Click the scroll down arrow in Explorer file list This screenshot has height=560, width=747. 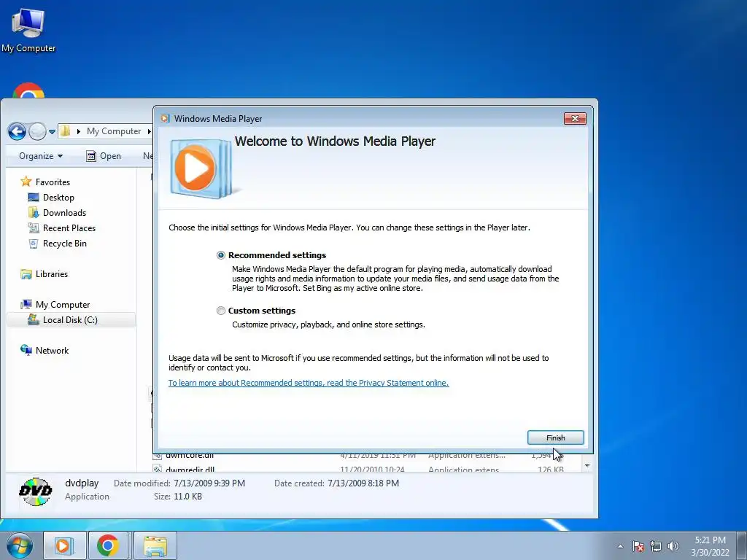[x=587, y=466]
